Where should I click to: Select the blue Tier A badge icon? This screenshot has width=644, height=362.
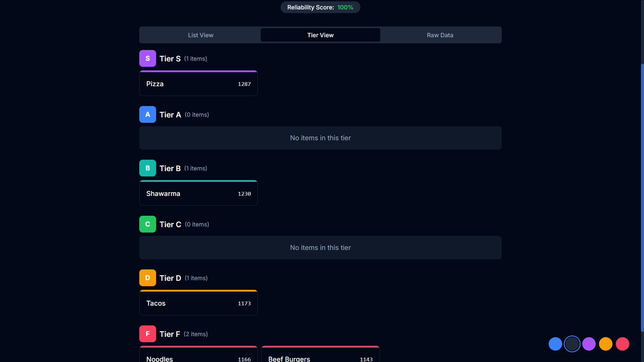[x=148, y=114]
